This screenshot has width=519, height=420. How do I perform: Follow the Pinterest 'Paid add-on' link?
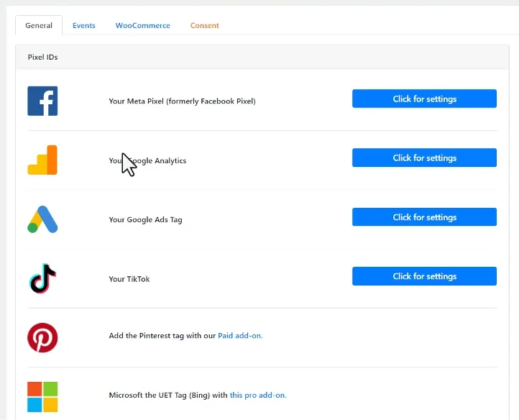pos(240,336)
